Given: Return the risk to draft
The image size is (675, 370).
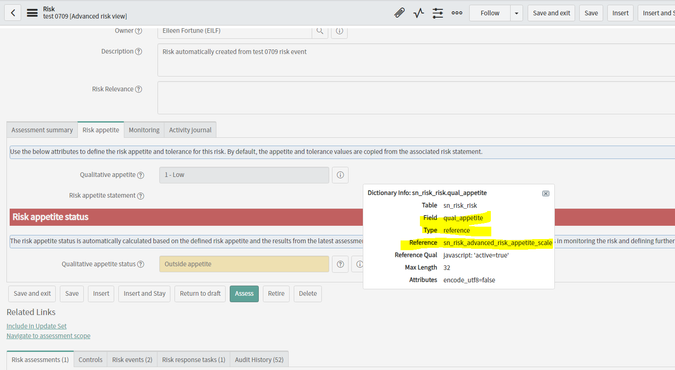Looking at the screenshot, I should pos(200,294).
